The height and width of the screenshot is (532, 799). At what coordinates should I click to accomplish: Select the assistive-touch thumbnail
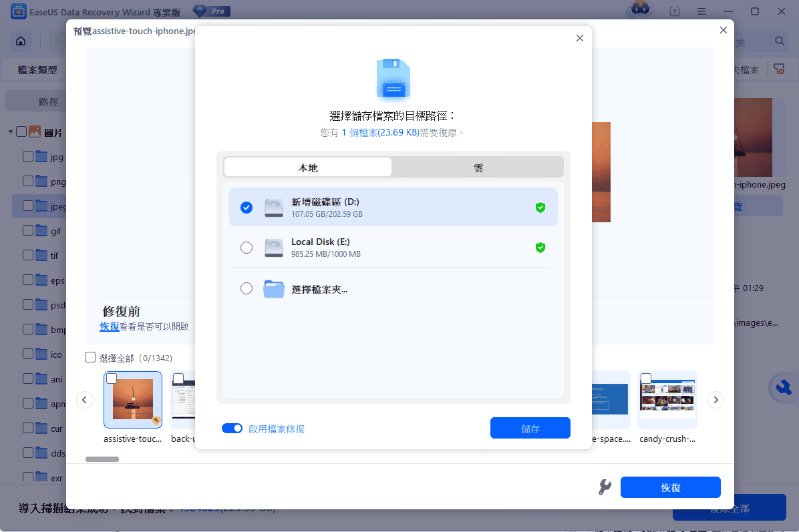(x=133, y=400)
